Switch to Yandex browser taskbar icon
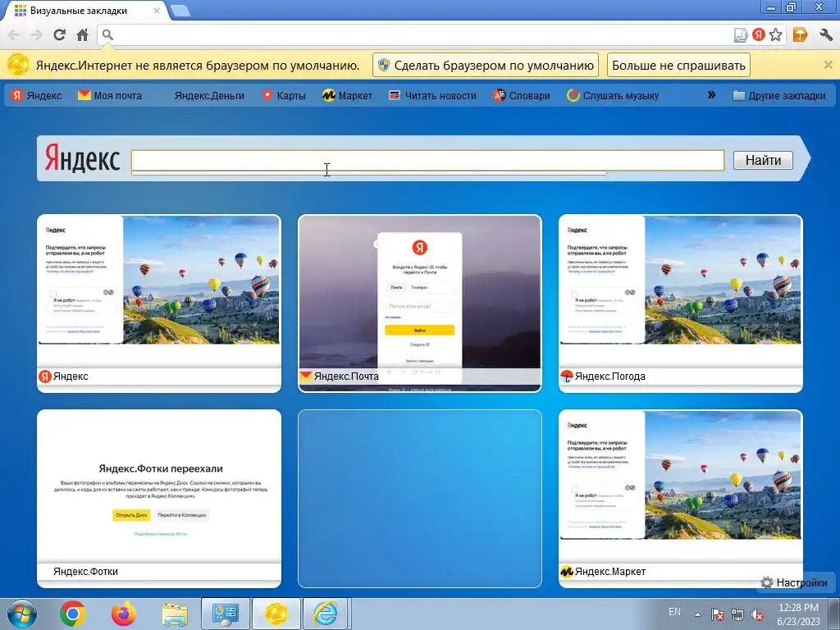Viewport: 840px width, 630px height. (x=276, y=614)
